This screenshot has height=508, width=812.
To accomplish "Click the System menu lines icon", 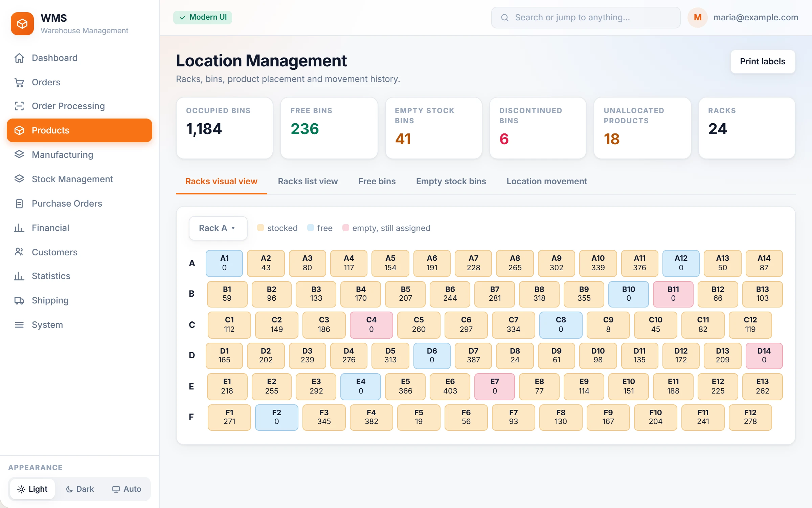I will (19, 325).
